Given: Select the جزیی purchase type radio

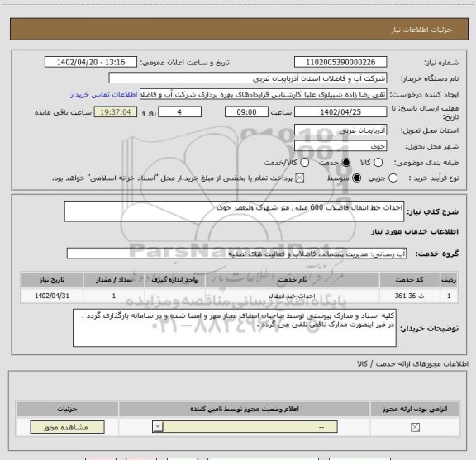Looking at the screenshot, I should pyautogui.click(x=393, y=178).
